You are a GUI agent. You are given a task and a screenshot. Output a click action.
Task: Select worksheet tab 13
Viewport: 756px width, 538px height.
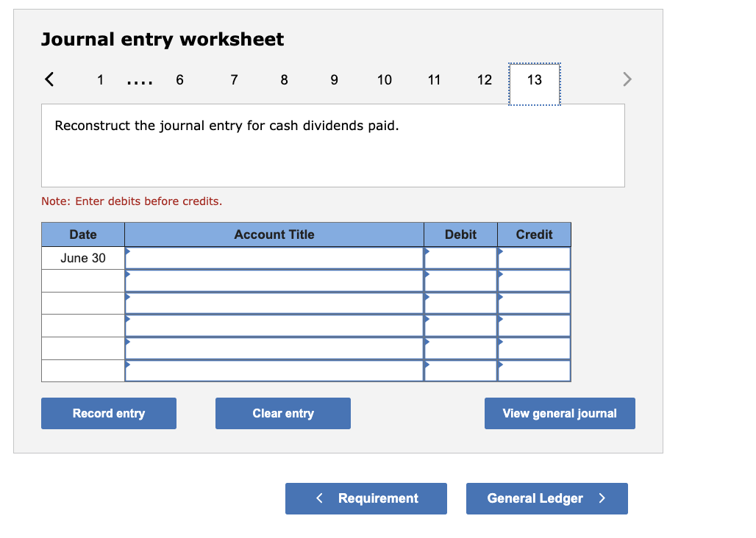pos(533,80)
